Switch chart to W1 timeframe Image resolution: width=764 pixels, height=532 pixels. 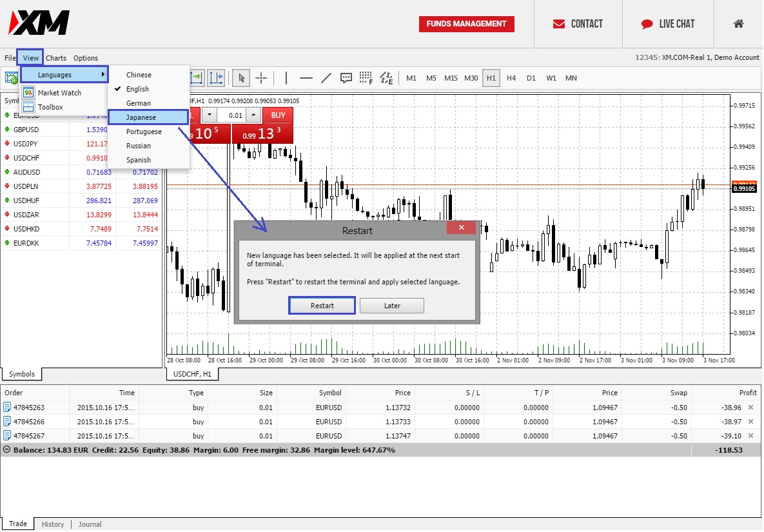[551, 78]
